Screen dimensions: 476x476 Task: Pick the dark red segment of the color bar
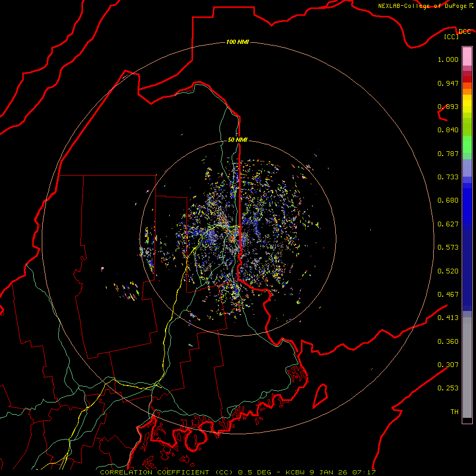pos(467,79)
